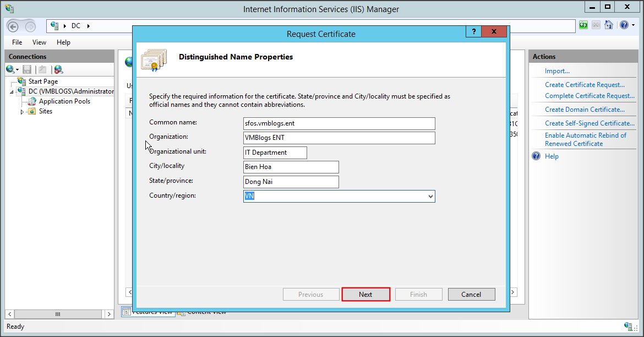
Task: Click the Next button
Action: coord(365,295)
